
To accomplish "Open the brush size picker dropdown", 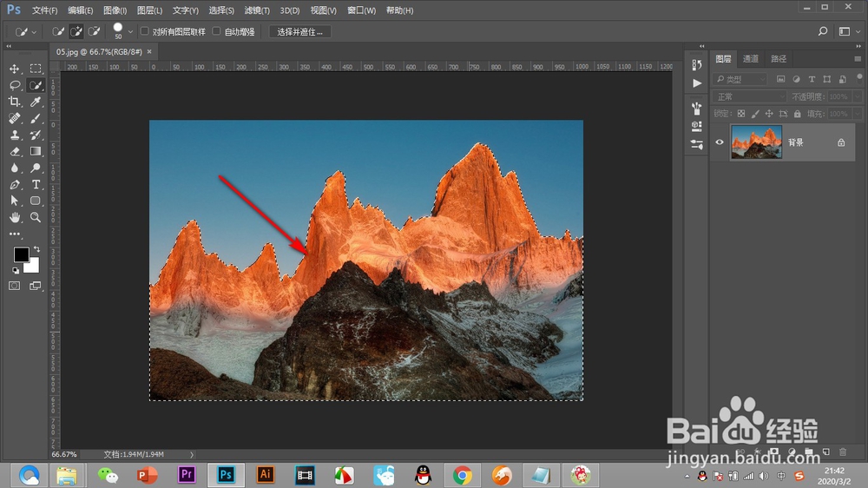I will 130,32.
